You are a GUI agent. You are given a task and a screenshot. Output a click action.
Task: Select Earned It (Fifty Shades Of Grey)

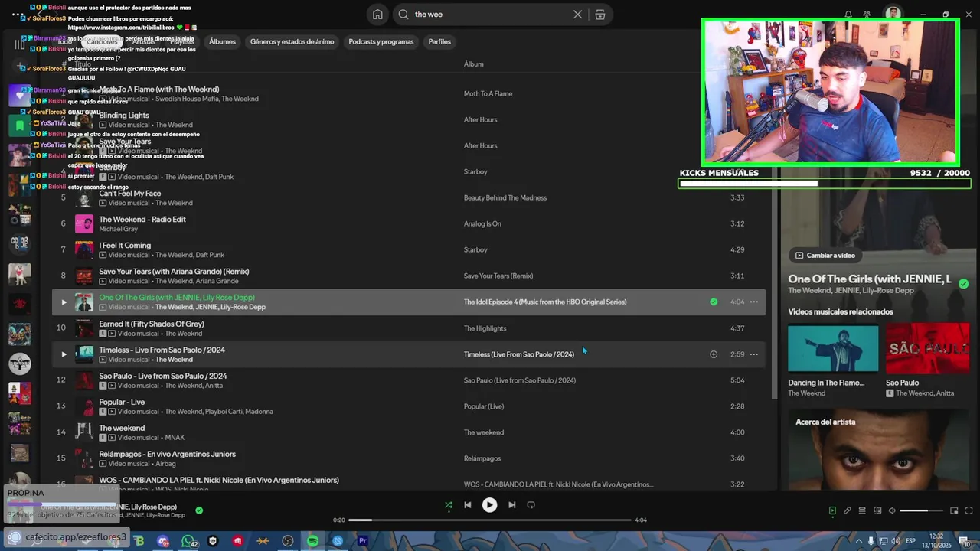(x=152, y=324)
